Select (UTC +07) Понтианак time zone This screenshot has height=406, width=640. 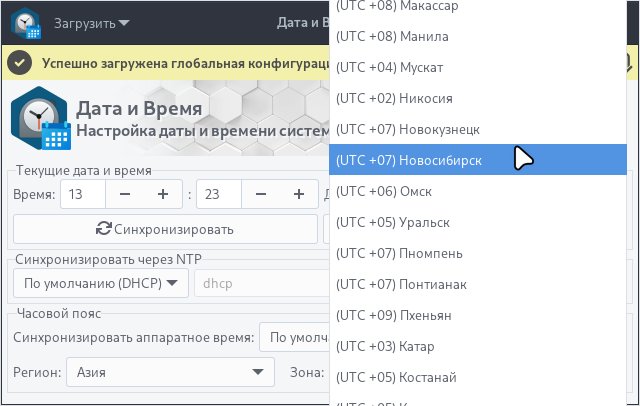478,284
